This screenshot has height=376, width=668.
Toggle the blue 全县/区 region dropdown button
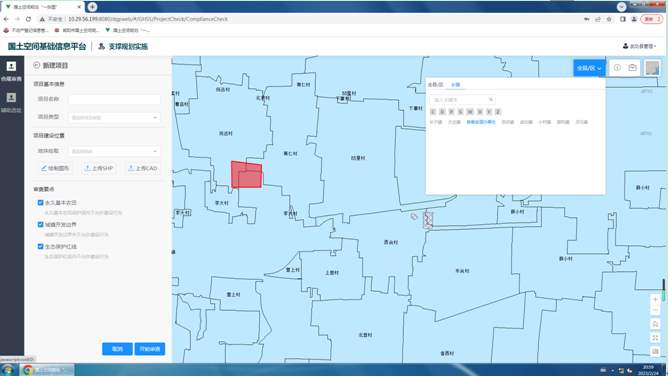click(x=589, y=68)
